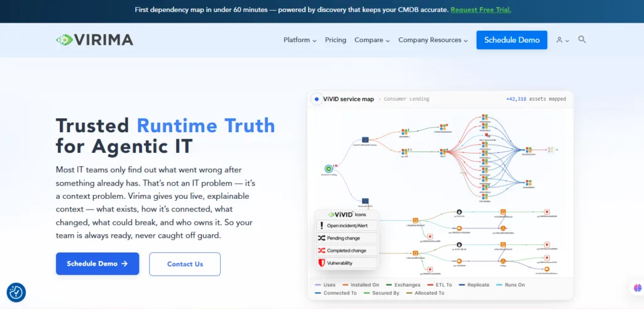Select the green Consumer Lending root node
The height and width of the screenshot is (309, 644).
328,169
